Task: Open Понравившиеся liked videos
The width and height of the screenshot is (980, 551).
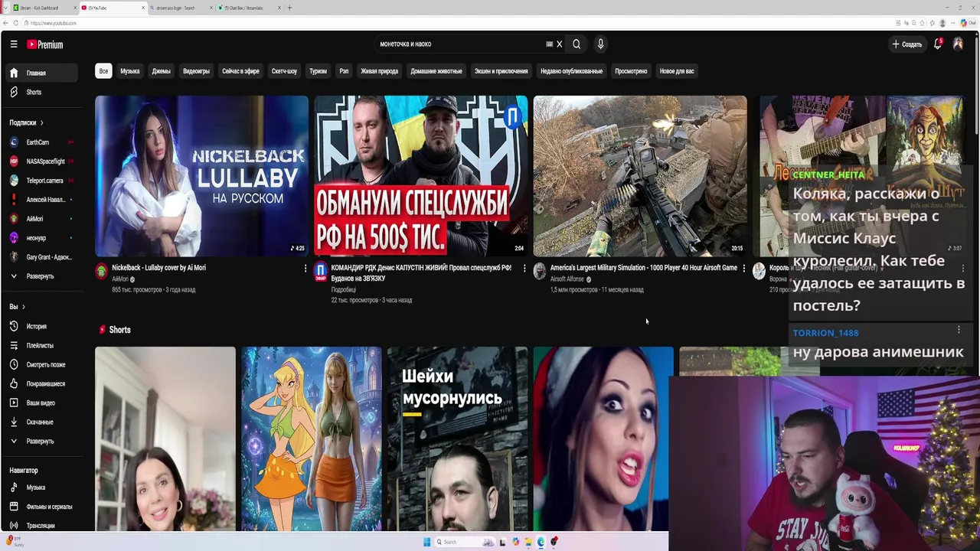Action: click(x=43, y=384)
